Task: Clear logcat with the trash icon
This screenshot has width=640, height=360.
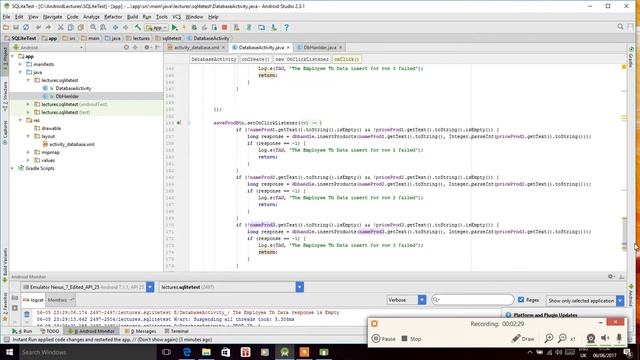Action: pyautogui.click(x=27, y=314)
